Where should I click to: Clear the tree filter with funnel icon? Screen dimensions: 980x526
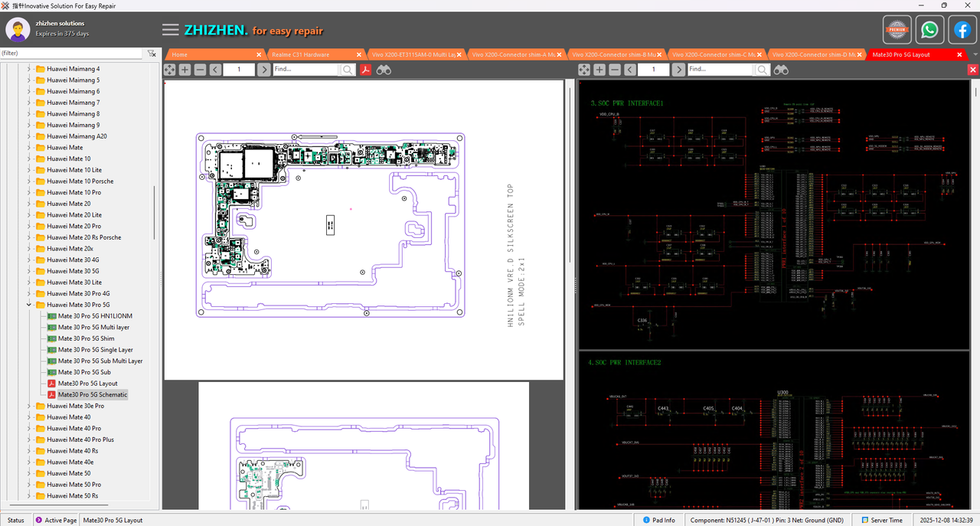click(x=152, y=54)
